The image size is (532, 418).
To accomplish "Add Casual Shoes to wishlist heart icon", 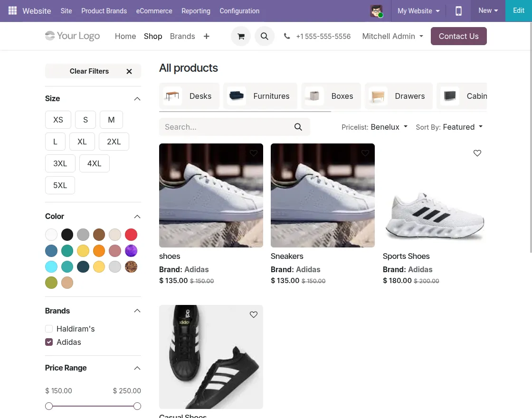I will coord(254,314).
